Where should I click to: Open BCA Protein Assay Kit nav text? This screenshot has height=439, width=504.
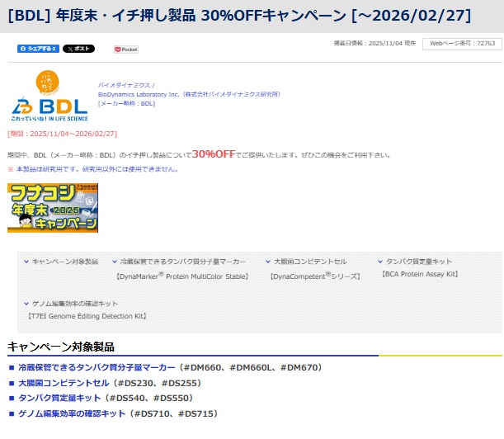point(420,273)
